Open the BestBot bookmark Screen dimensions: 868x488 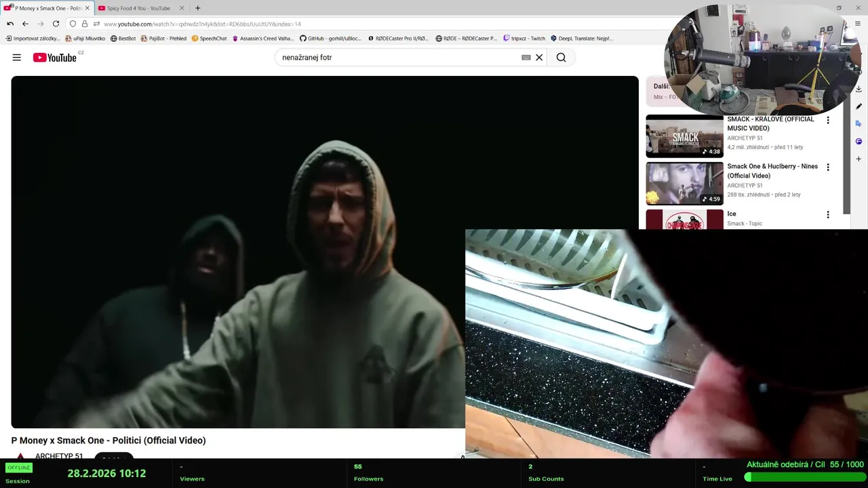(x=123, y=39)
